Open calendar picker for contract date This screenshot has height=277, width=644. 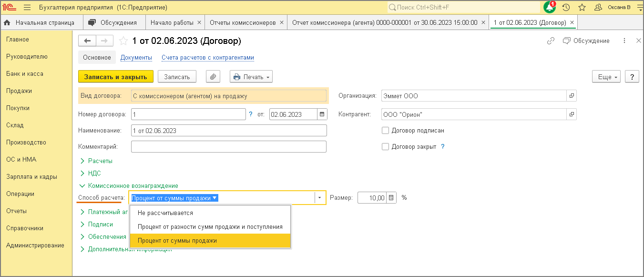click(322, 114)
